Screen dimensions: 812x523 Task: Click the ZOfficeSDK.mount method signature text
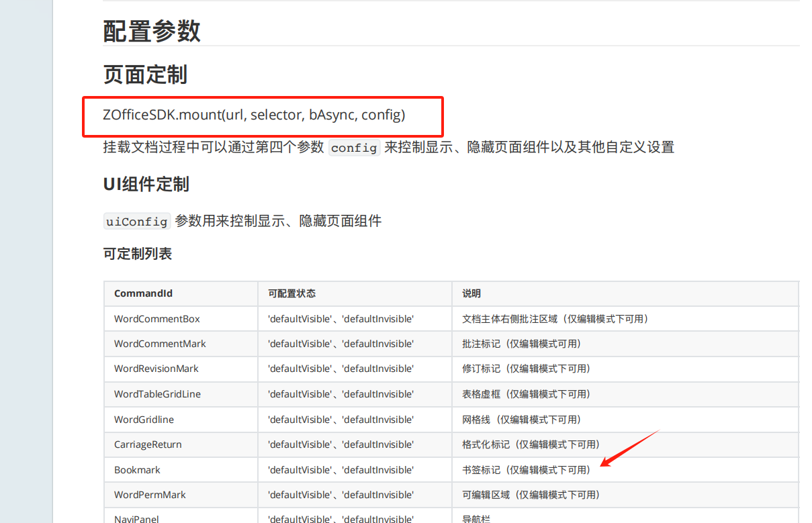[x=254, y=115]
